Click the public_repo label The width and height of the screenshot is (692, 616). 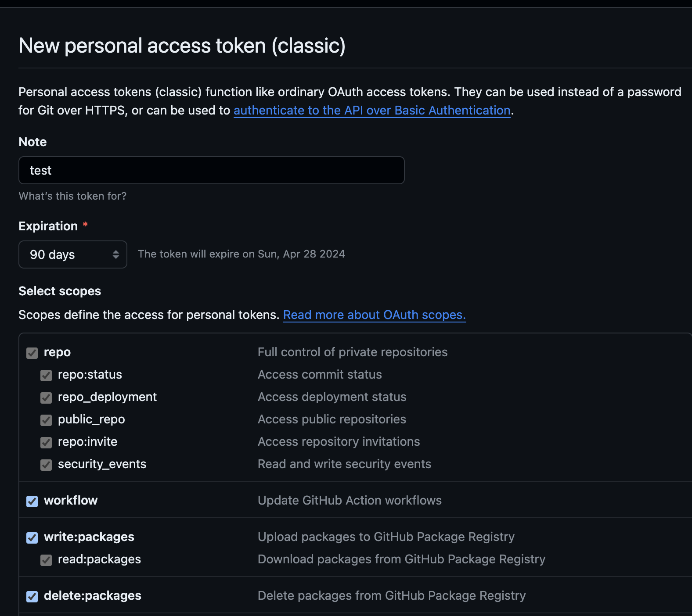tap(91, 419)
